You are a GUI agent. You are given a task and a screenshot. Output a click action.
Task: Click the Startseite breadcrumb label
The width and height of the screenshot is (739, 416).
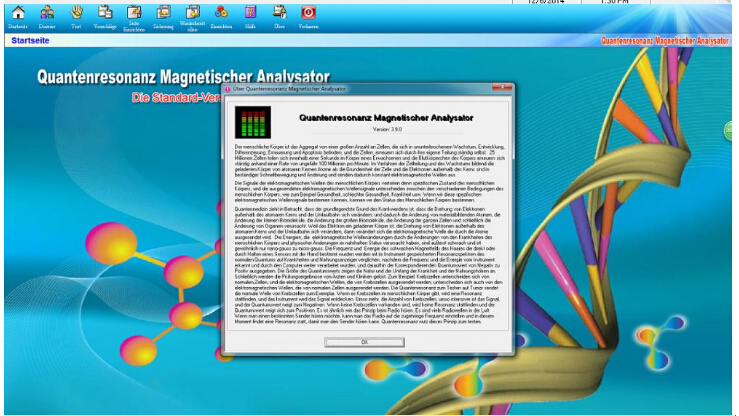(x=30, y=41)
